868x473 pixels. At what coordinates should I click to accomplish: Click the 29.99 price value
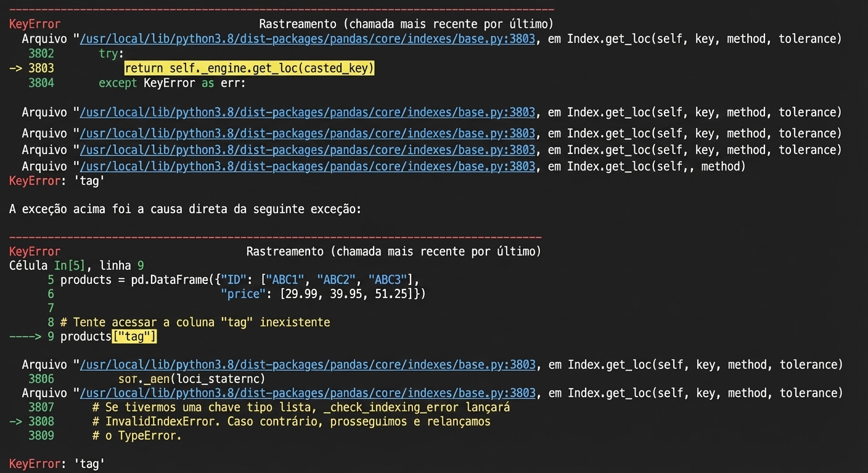(301, 294)
